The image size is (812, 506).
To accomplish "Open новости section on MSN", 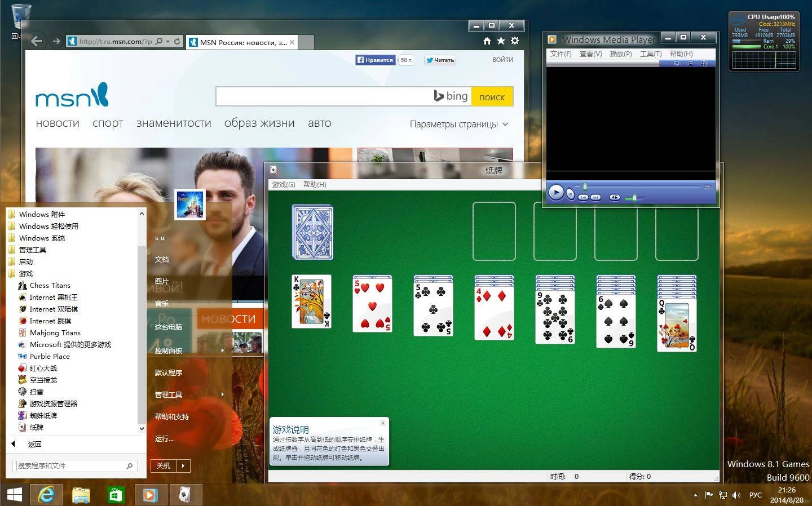I will [x=58, y=123].
